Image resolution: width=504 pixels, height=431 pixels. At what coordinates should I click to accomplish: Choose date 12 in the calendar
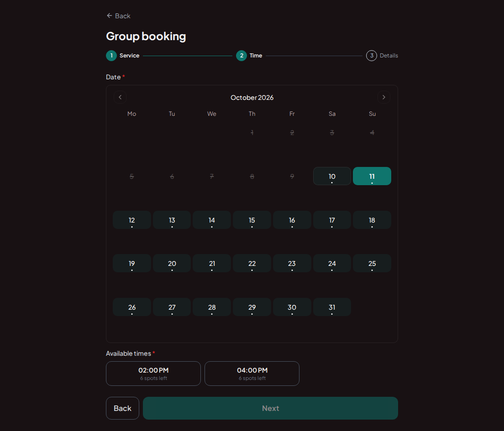point(132,220)
